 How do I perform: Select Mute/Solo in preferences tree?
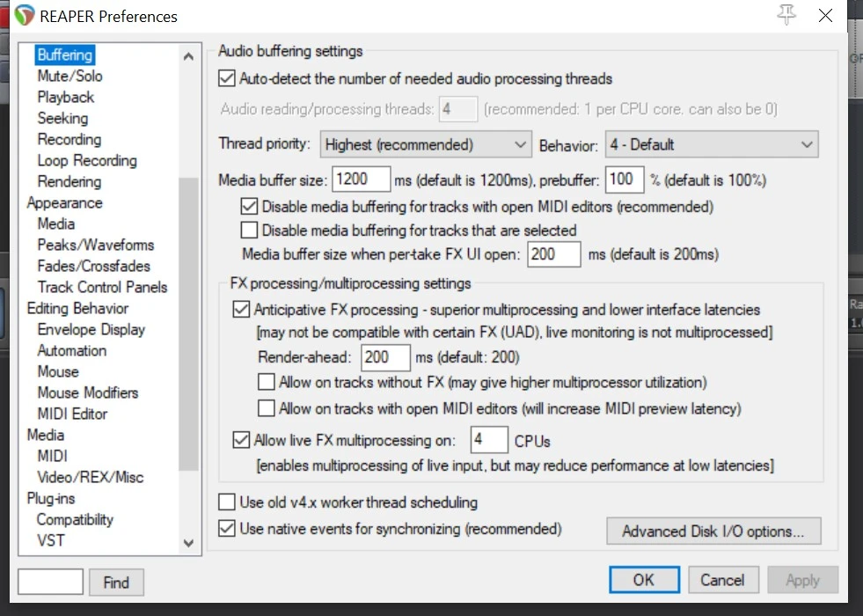click(x=69, y=77)
